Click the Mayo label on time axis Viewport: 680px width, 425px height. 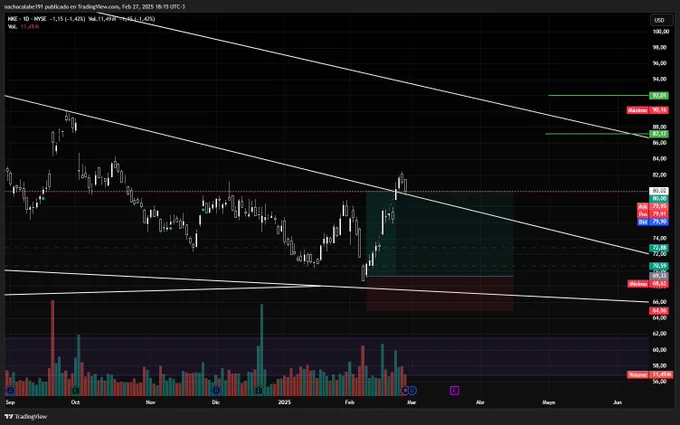click(x=549, y=402)
